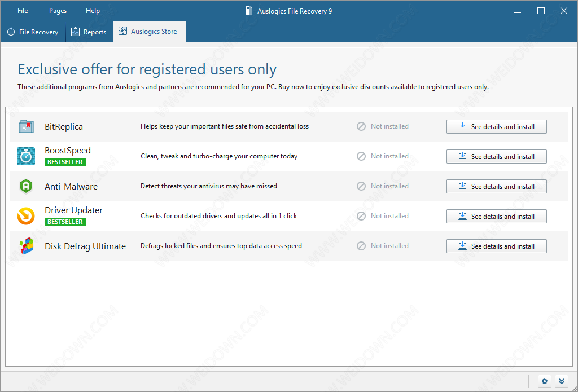
Task: See details and install Driver Updater
Action: pos(497,216)
